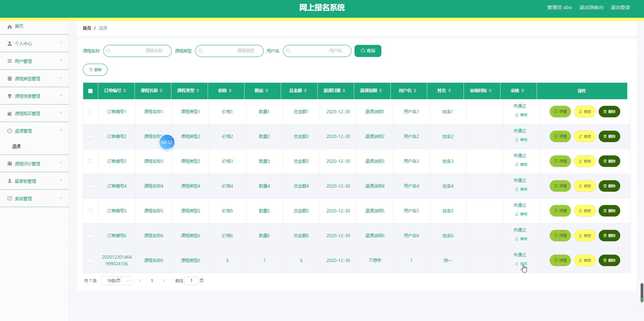Click the page jump number input box
644x321 pixels.
coord(192,281)
